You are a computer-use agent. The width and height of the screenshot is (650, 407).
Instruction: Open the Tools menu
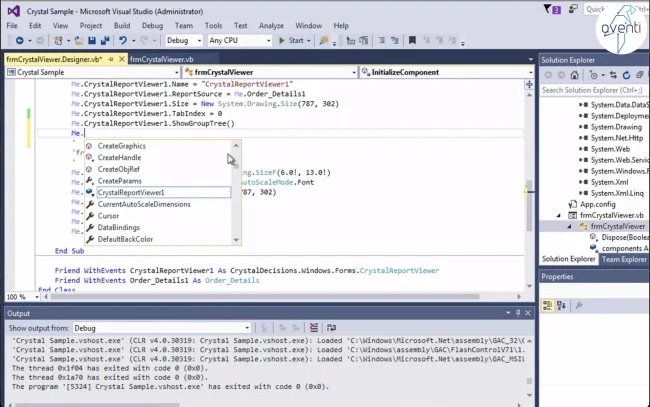pyautogui.click(x=213, y=26)
